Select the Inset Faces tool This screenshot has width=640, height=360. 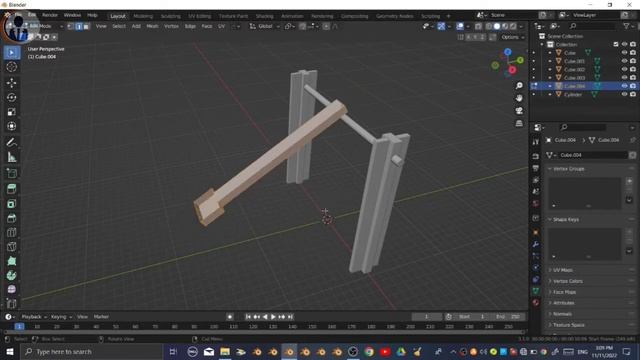point(11,204)
